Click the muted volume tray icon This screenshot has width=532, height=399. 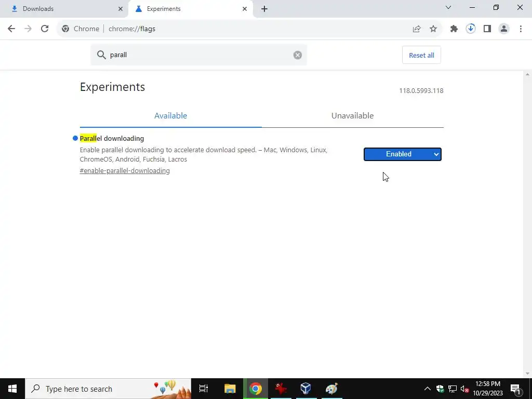click(464, 389)
